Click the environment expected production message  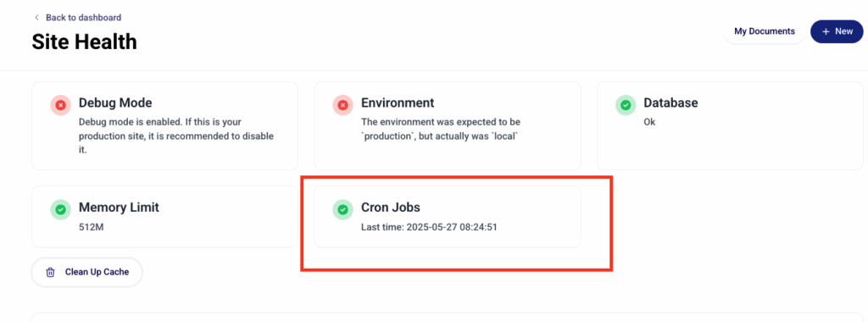pos(441,128)
